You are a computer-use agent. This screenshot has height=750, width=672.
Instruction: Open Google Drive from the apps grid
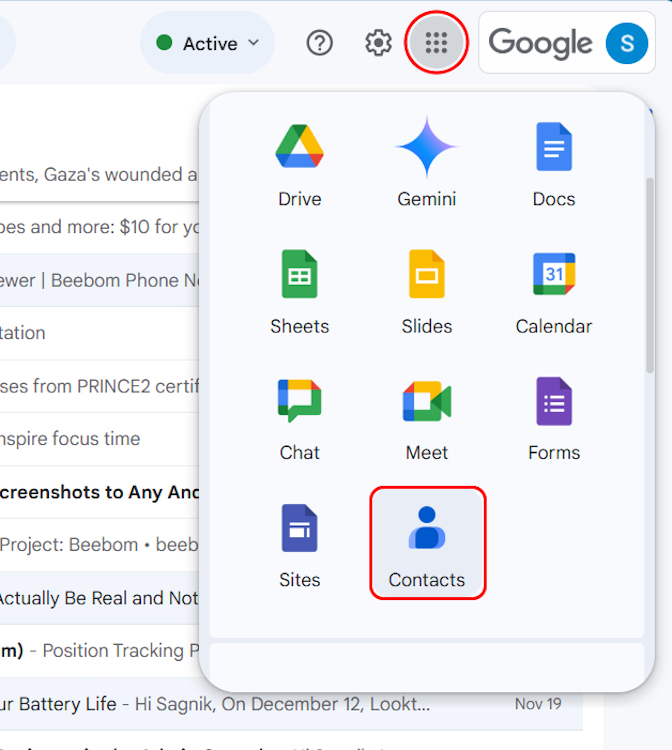[x=299, y=164]
